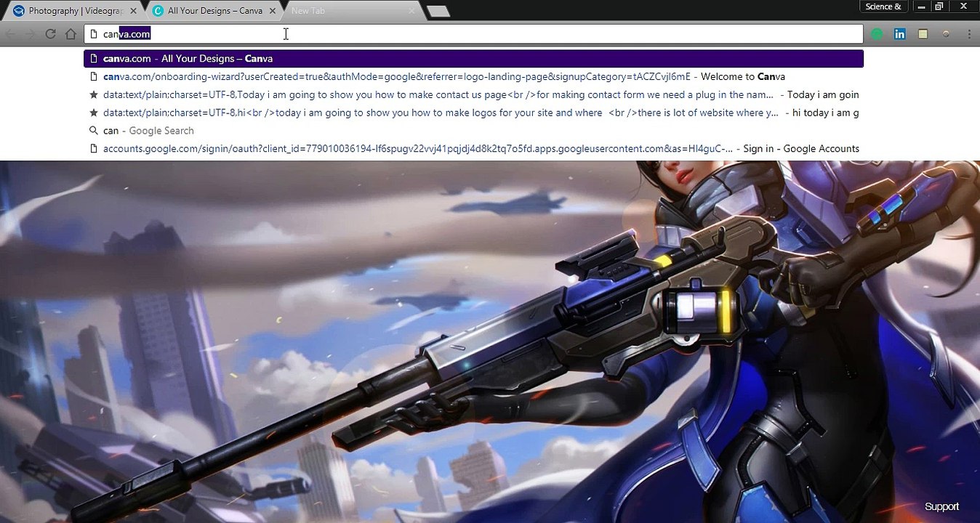Select the canva.com – All Your Designs suggestion
980x523 pixels.
tap(473, 59)
